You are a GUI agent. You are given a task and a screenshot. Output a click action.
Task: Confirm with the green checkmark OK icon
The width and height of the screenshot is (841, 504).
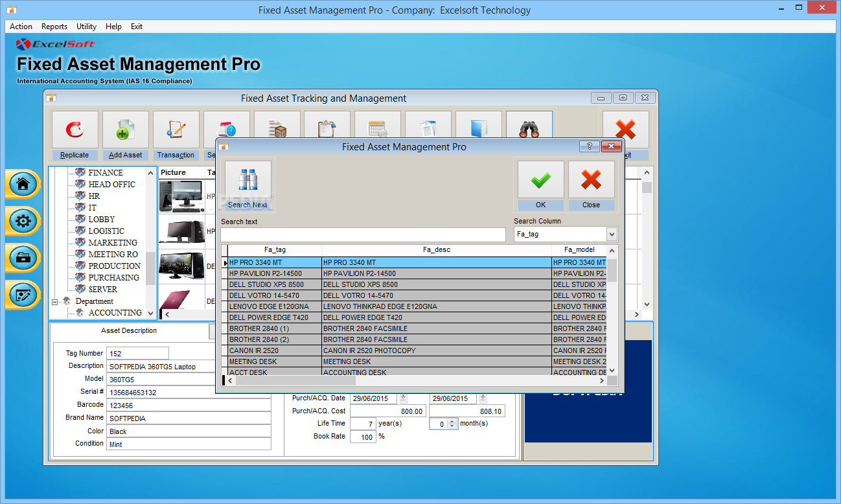coord(540,179)
